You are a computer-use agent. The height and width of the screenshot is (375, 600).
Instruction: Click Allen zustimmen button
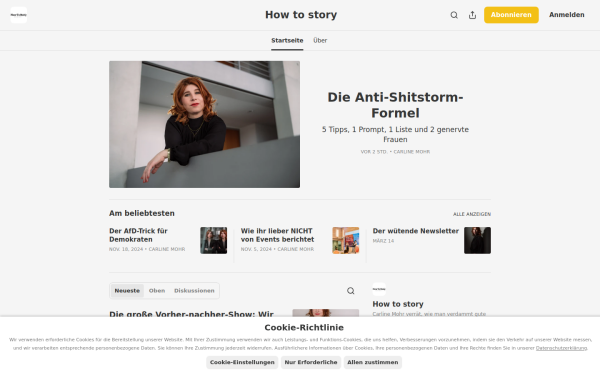tap(373, 362)
